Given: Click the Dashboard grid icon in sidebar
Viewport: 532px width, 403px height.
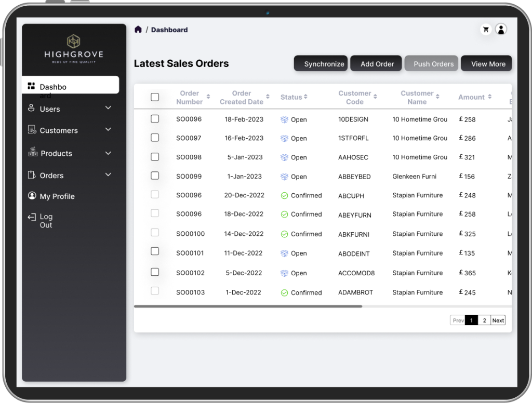Looking at the screenshot, I should pos(31,86).
